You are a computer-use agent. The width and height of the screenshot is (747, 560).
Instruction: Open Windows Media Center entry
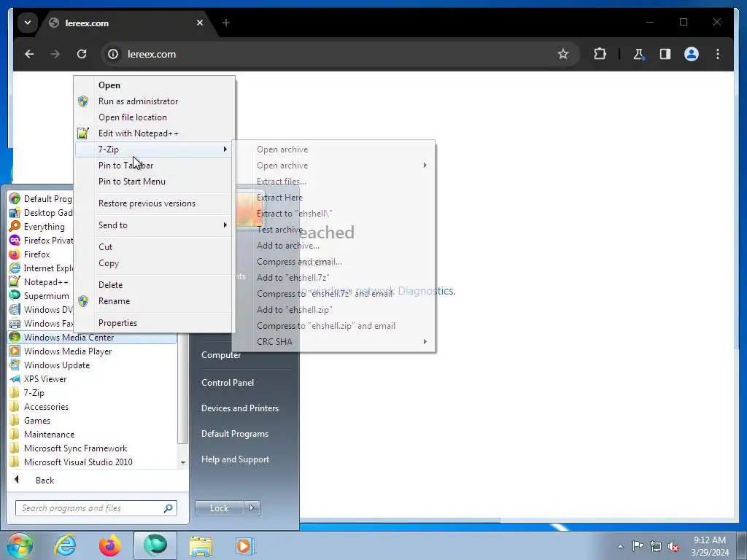point(92,337)
